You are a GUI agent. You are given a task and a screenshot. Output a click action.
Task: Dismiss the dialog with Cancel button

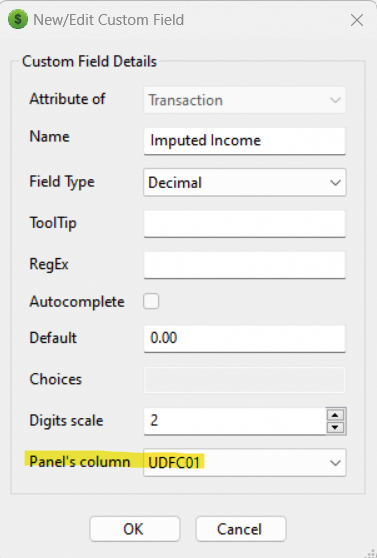[x=241, y=529]
